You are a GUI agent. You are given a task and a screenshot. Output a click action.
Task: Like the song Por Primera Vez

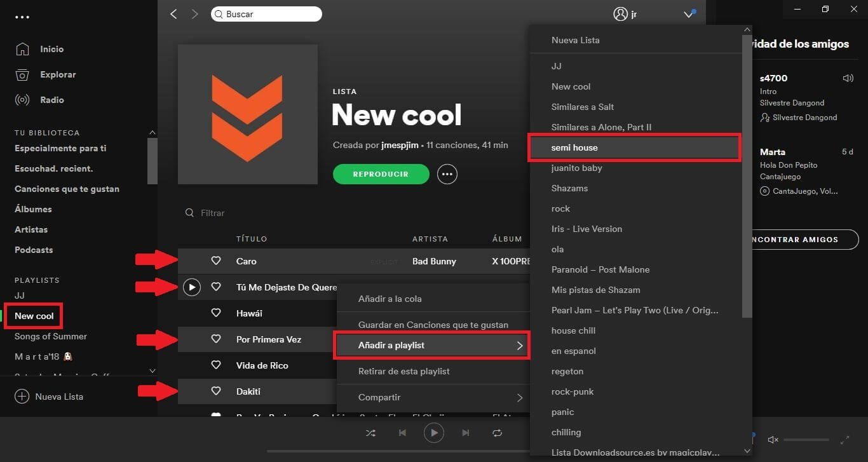[x=216, y=339]
